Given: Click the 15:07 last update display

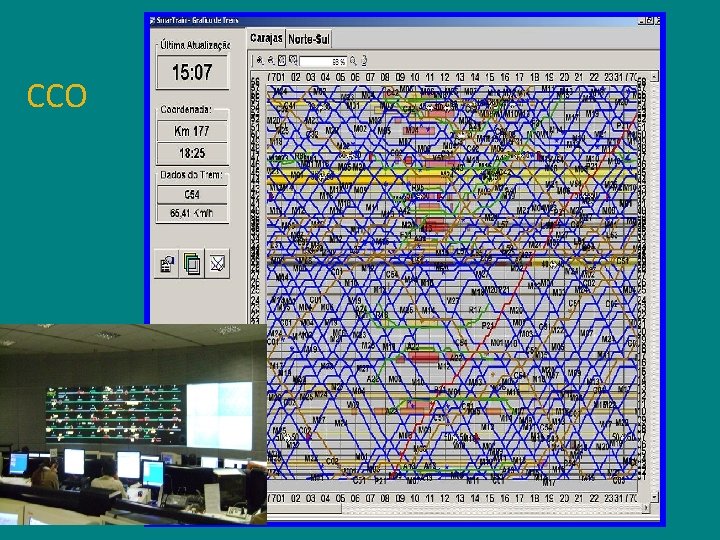Looking at the screenshot, I should click(x=192, y=72).
